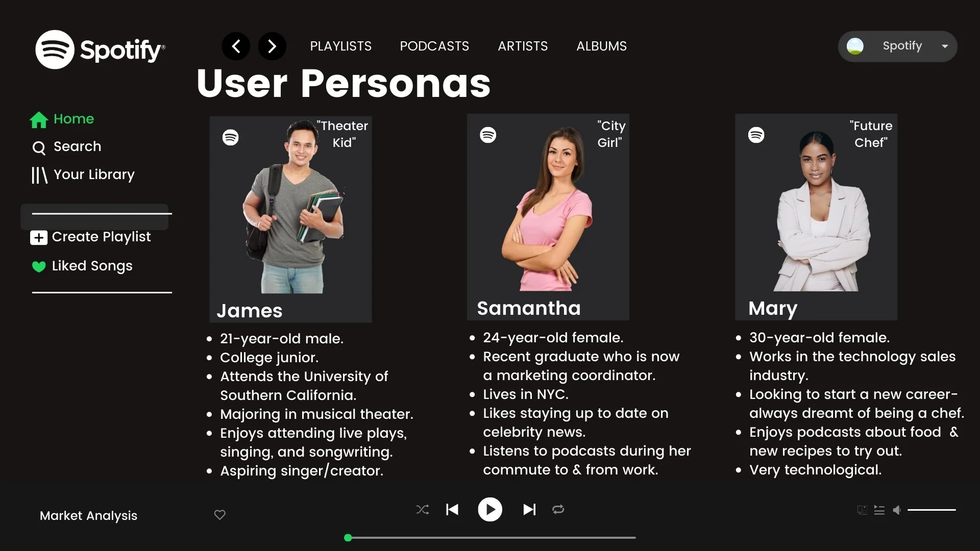This screenshot has height=551, width=980.
Task: Go forward with the right chevron
Action: coord(272,46)
